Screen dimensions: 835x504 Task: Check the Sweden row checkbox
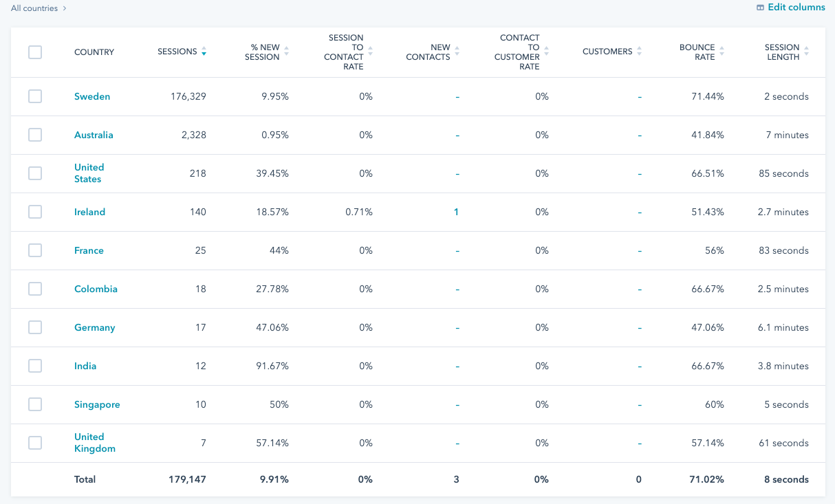pos(35,96)
